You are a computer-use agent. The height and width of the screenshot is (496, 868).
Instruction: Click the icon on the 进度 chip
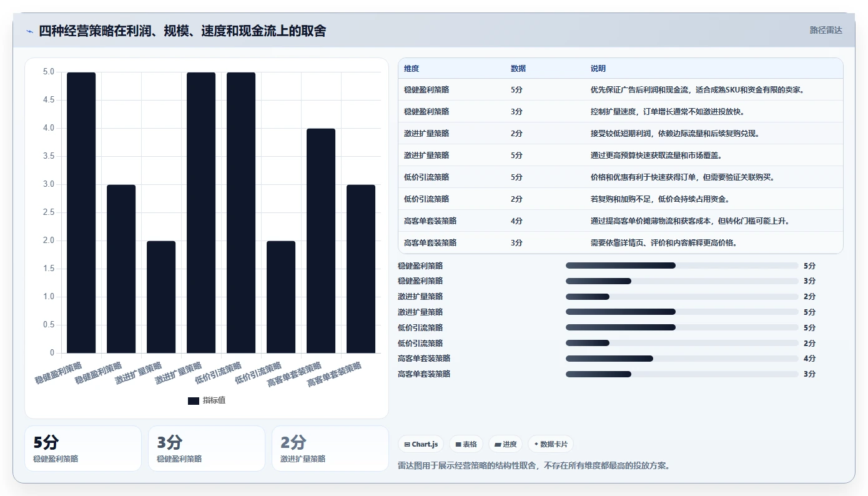(498, 445)
